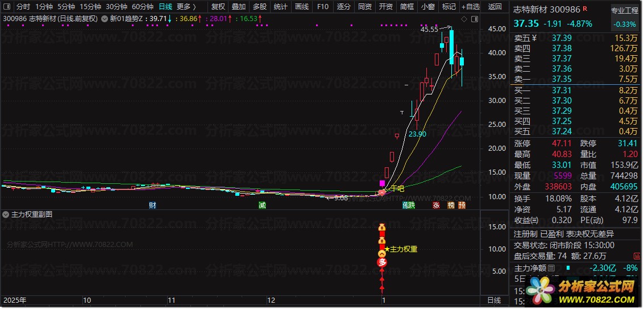Toggle the left sidebar panel icon

pos(8,7)
